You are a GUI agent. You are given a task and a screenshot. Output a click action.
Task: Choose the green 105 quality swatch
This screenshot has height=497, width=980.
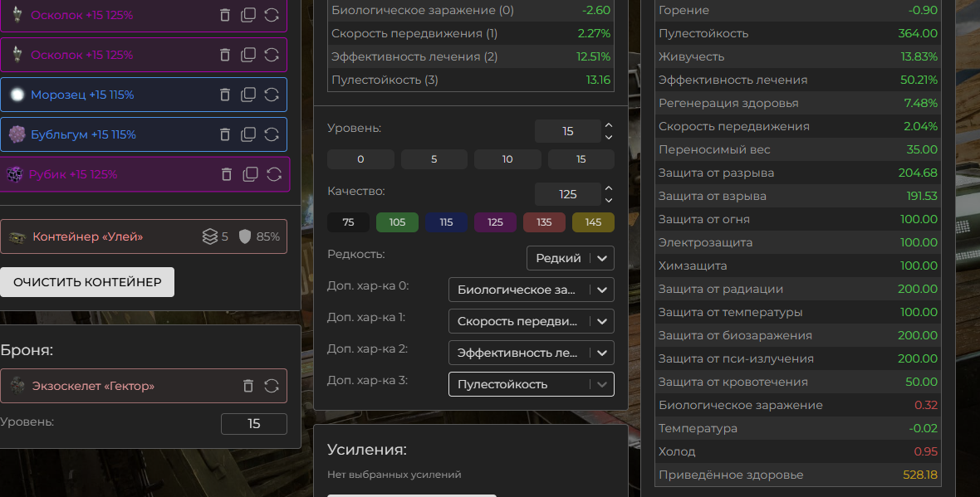pyautogui.click(x=397, y=222)
